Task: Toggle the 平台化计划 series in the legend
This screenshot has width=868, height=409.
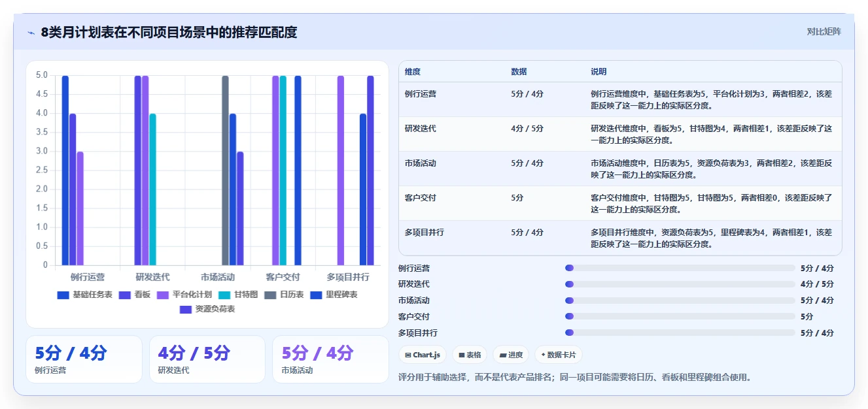Action: click(x=184, y=295)
